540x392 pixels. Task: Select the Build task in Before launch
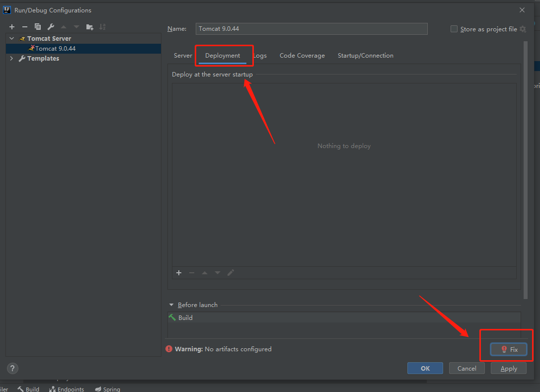(344, 317)
